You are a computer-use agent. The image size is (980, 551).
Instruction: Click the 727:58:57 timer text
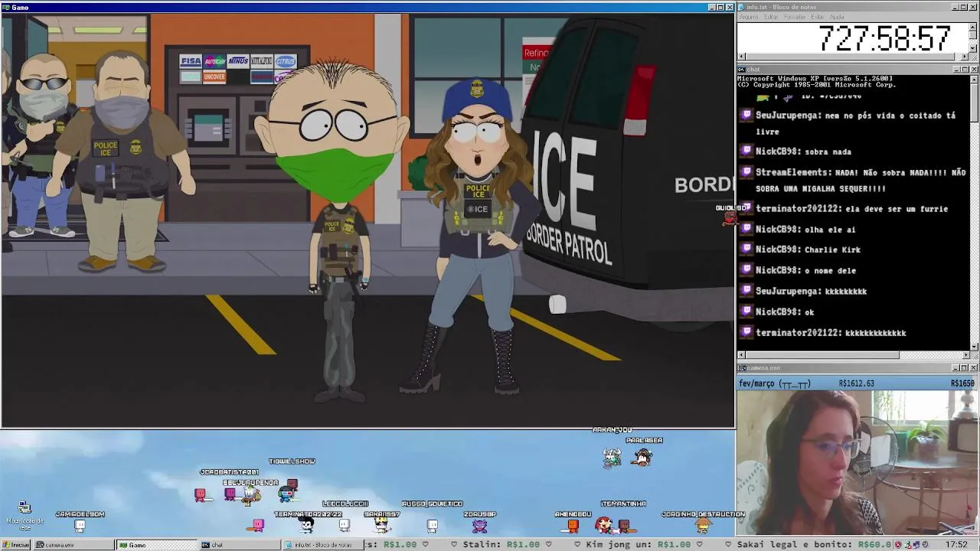[884, 38]
